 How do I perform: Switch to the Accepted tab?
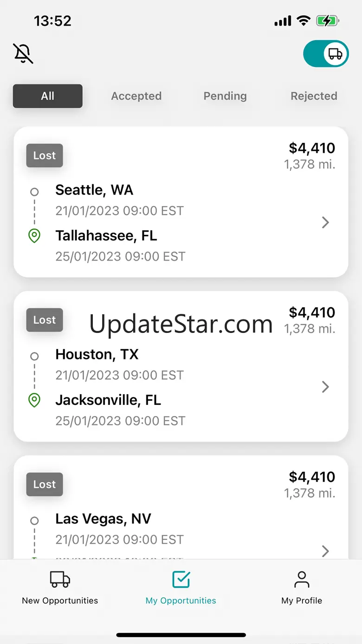(136, 96)
